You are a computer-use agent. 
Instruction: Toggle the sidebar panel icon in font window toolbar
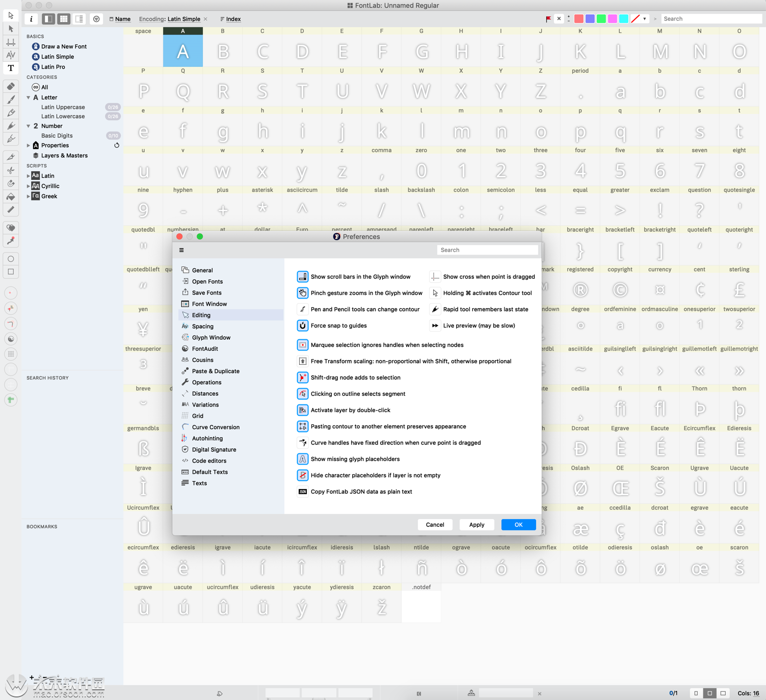point(48,19)
